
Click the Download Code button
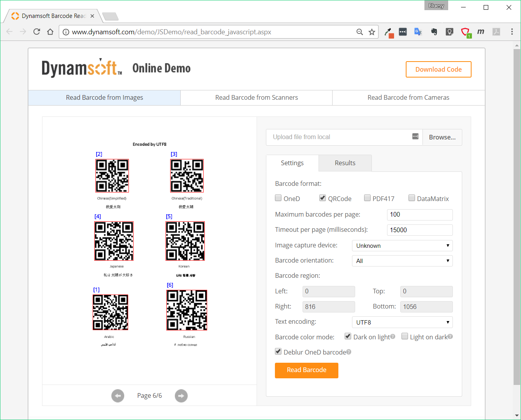pyautogui.click(x=438, y=69)
